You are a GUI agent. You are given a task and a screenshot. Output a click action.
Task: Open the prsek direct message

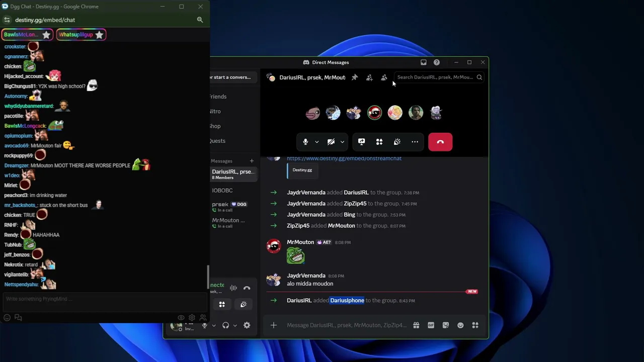coord(234,207)
